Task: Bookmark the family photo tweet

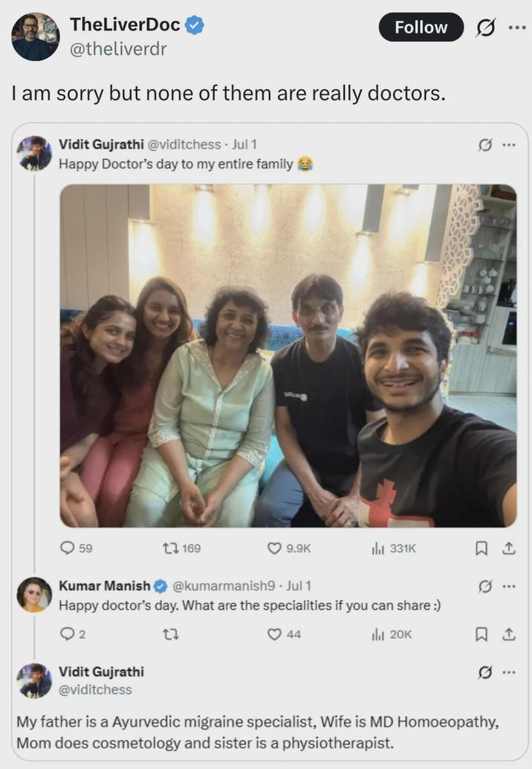Action: (481, 548)
